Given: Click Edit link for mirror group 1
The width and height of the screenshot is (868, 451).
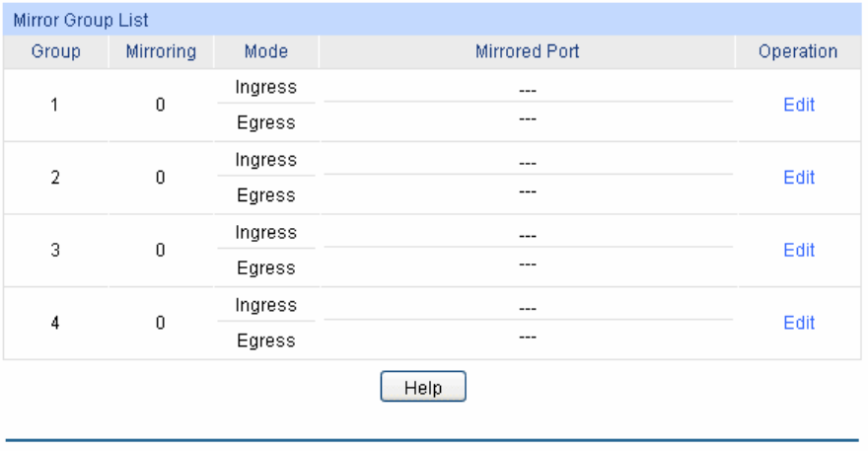Looking at the screenshot, I should (x=798, y=105).
